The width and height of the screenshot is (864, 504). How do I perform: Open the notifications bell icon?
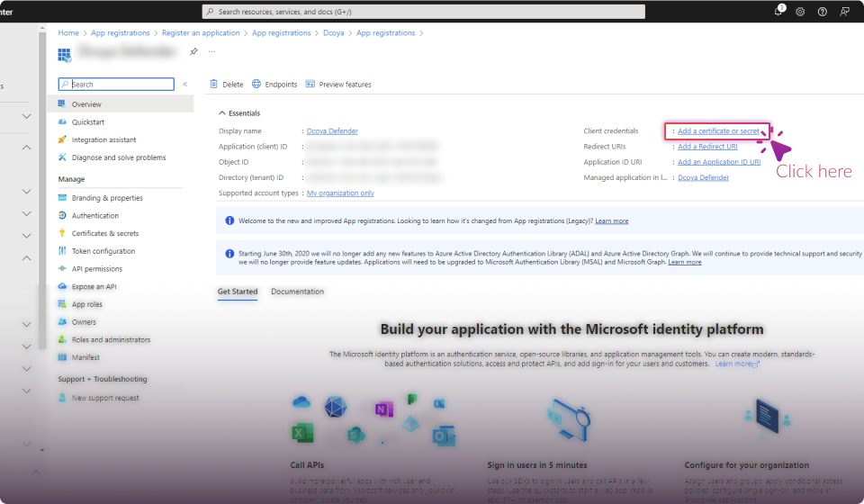(x=778, y=12)
